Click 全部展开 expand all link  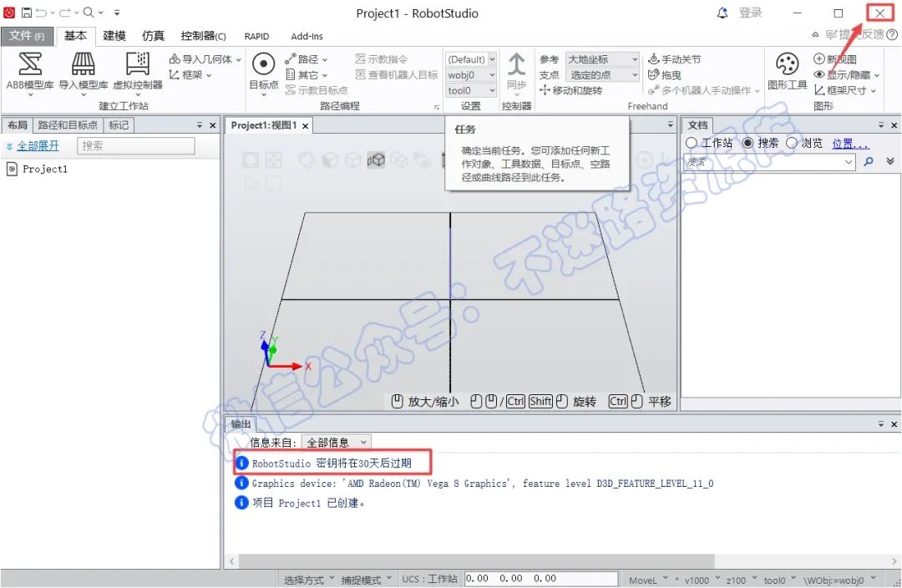(38, 145)
